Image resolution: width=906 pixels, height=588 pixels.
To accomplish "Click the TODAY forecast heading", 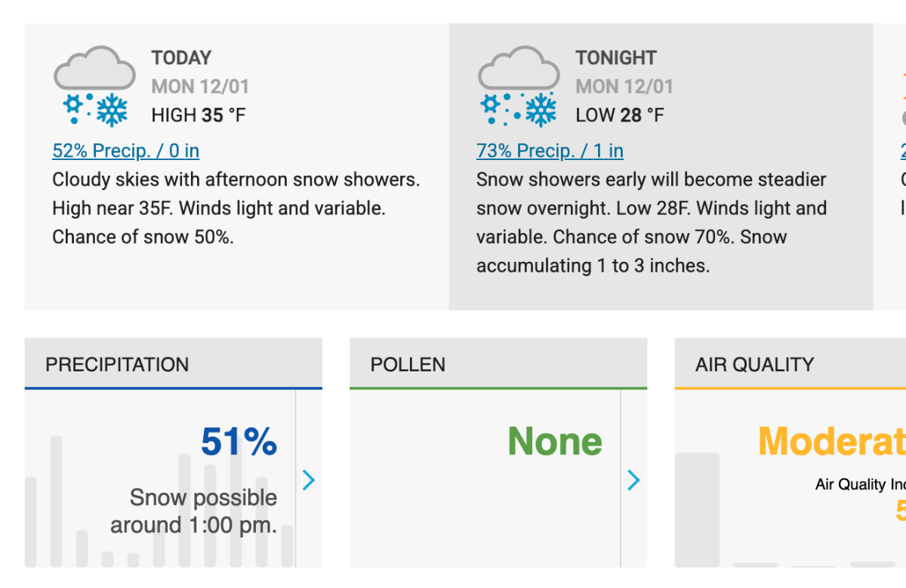I will pyautogui.click(x=181, y=57).
